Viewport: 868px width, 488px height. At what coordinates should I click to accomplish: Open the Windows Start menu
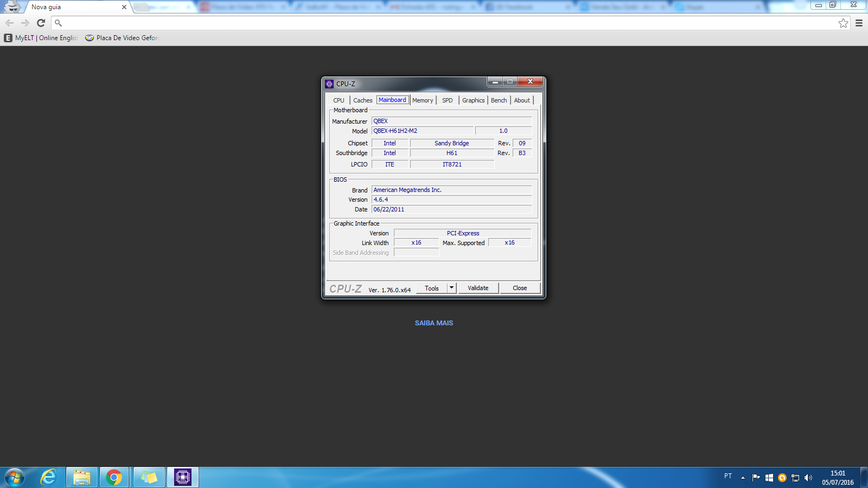[x=15, y=478]
